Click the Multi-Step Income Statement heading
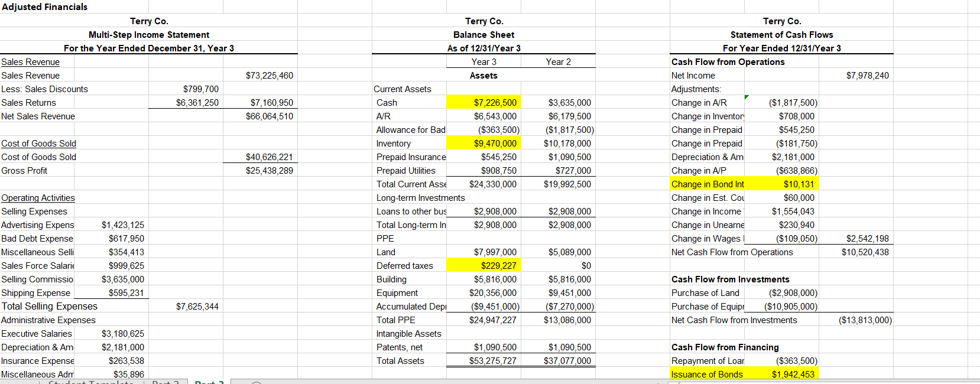The height and width of the screenshot is (384, 980). pos(149,35)
